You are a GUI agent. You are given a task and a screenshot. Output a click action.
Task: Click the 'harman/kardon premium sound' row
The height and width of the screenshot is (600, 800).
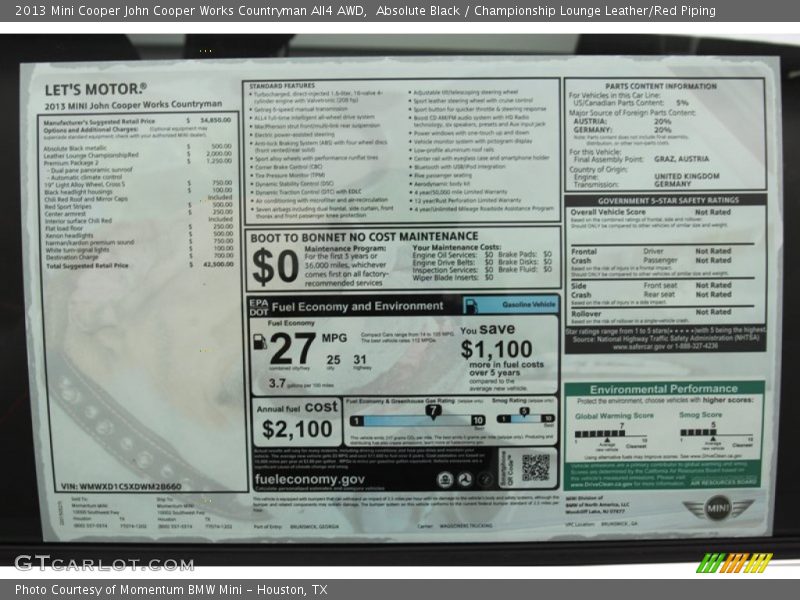coord(139,242)
